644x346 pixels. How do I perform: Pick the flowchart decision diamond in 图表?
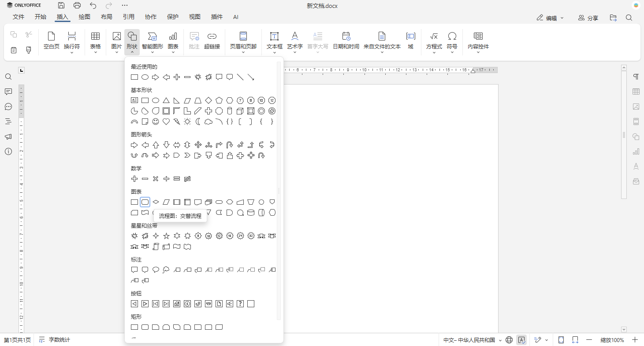click(156, 202)
